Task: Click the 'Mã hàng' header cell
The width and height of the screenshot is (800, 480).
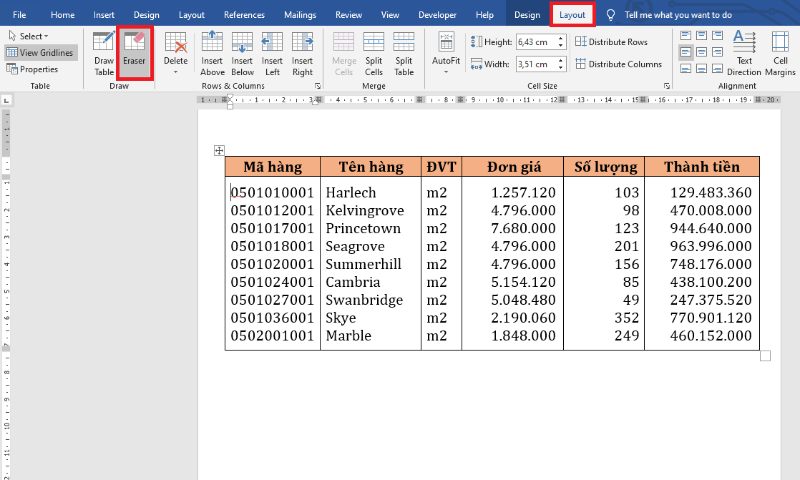Action: tap(273, 167)
